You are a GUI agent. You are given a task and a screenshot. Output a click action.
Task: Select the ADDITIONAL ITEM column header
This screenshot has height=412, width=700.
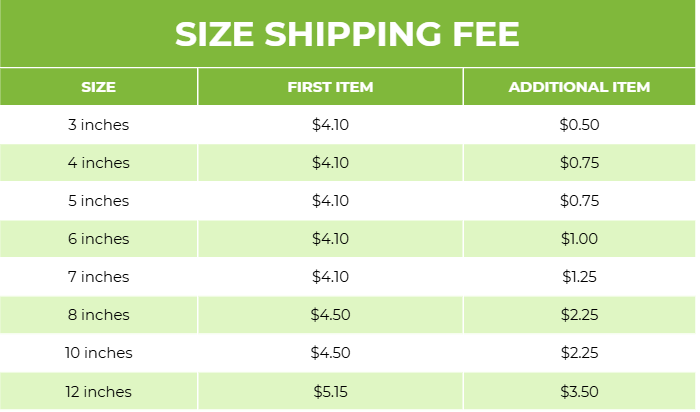579,87
